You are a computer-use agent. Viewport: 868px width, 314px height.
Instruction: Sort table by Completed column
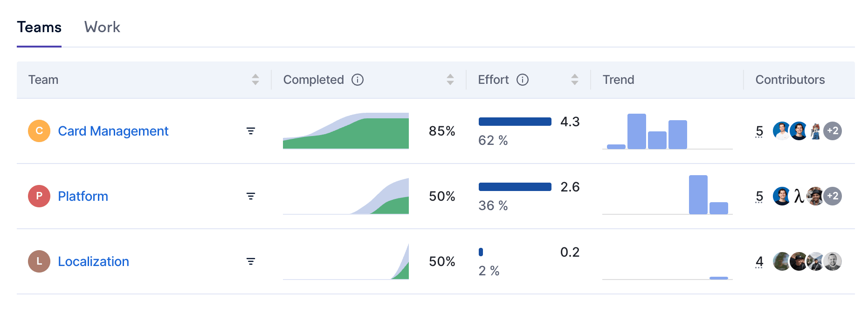(450, 80)
